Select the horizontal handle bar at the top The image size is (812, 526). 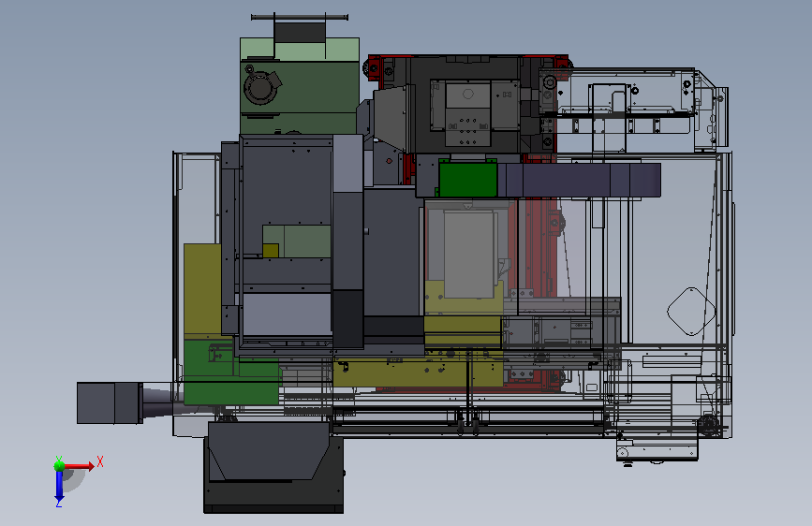click(300, 18)
